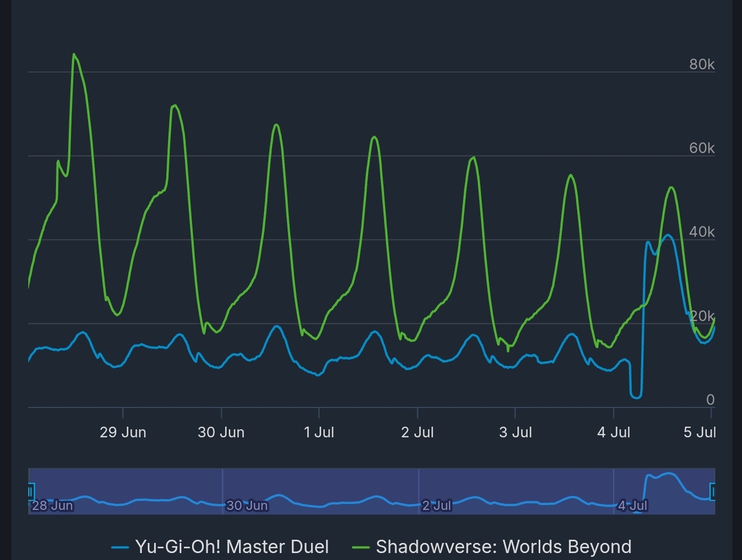This screenshot has width=742, height=560.
Task: Click the 3 Jul x-axis label
Action: coord(515,432)
